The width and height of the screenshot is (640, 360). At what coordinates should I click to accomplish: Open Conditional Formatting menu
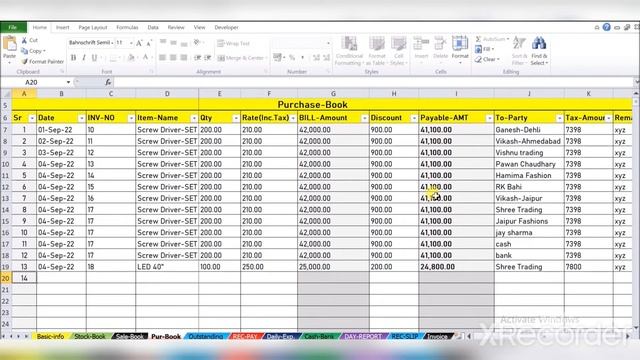(349, 51)
